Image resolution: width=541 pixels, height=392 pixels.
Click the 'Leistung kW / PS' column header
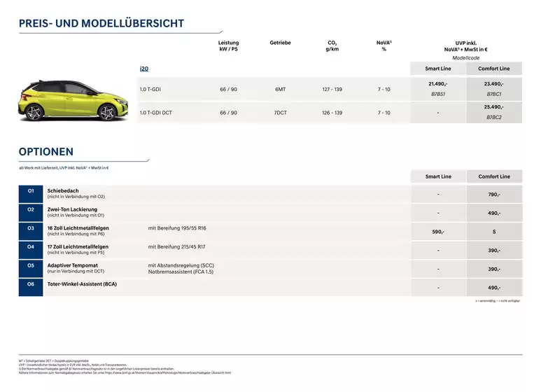coord(228,46)
